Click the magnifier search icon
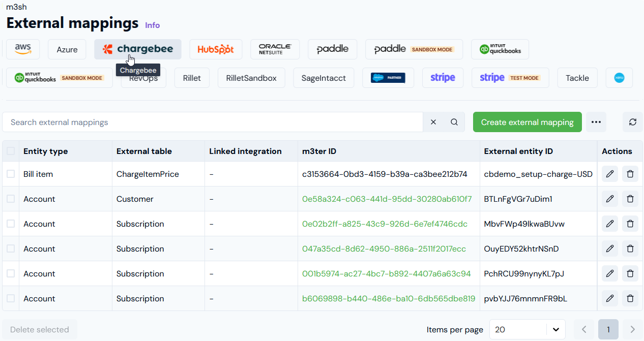 click(454, 122)
